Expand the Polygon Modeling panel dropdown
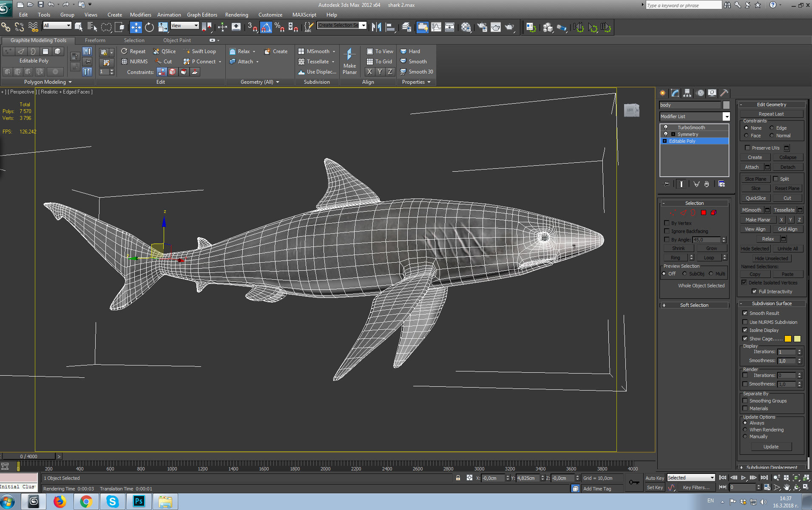812x510 pixels. (x=48, y=82)
